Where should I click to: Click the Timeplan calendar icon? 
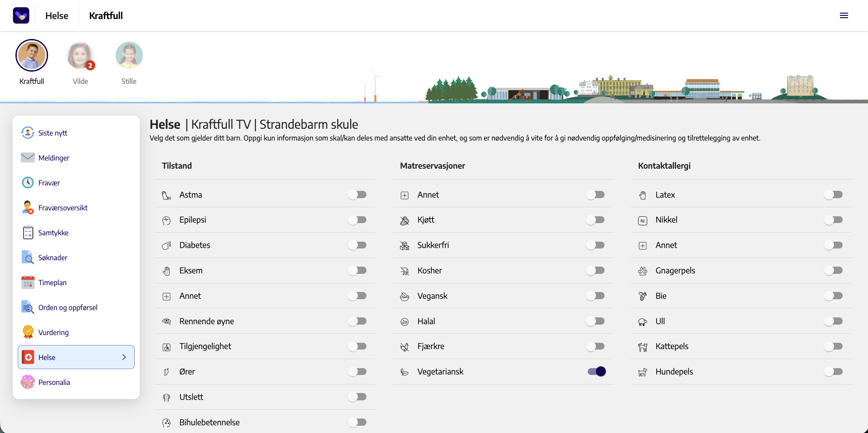pos(28,282)
